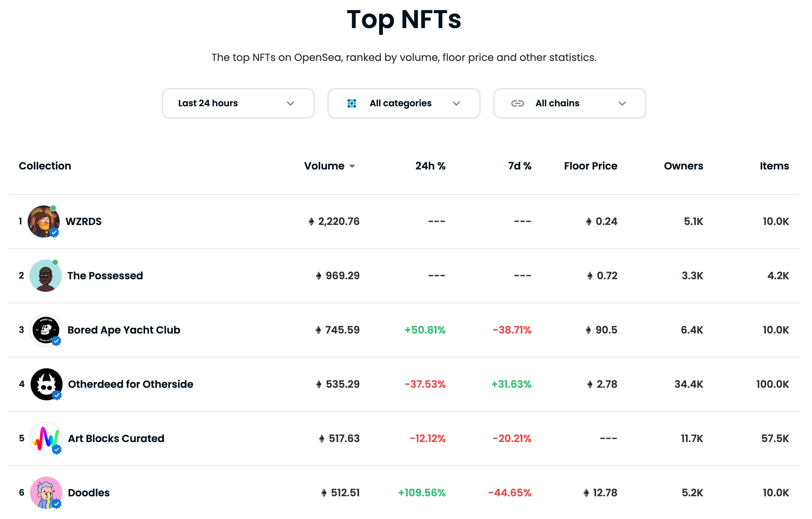Click Art Blocks Curated name
The width and height of the screenshot is (812, 519).
tap(116, 439)
